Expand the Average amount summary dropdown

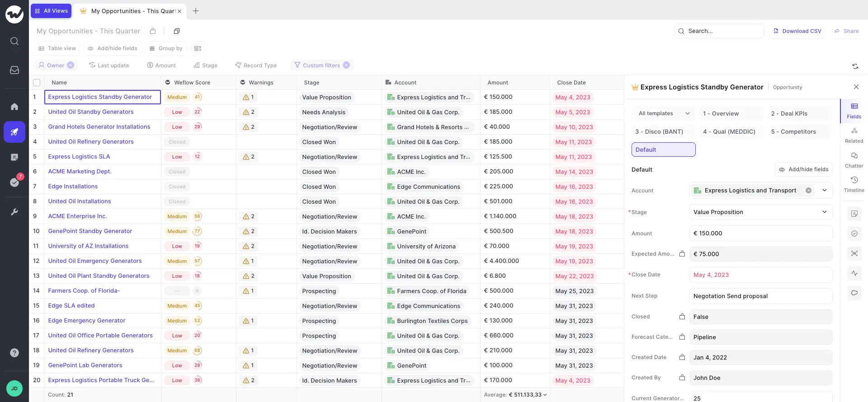(x=545, y=395)
